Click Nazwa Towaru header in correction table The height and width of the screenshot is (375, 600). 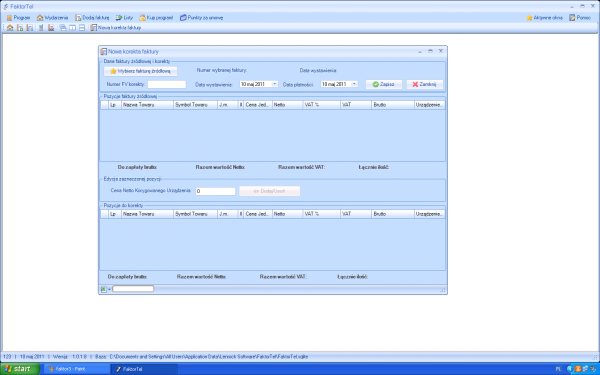147,214
